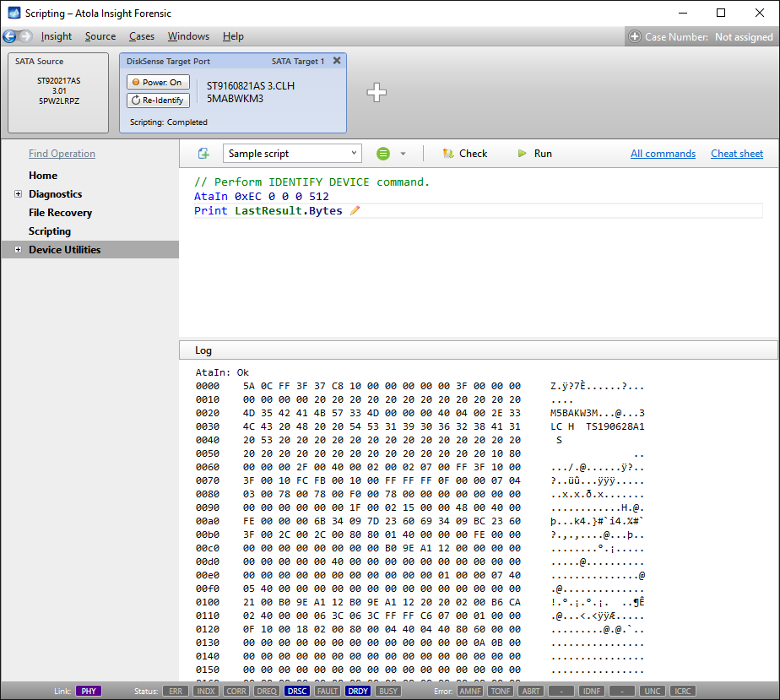
Task: Open the All commands link
Action: point(663,154)
